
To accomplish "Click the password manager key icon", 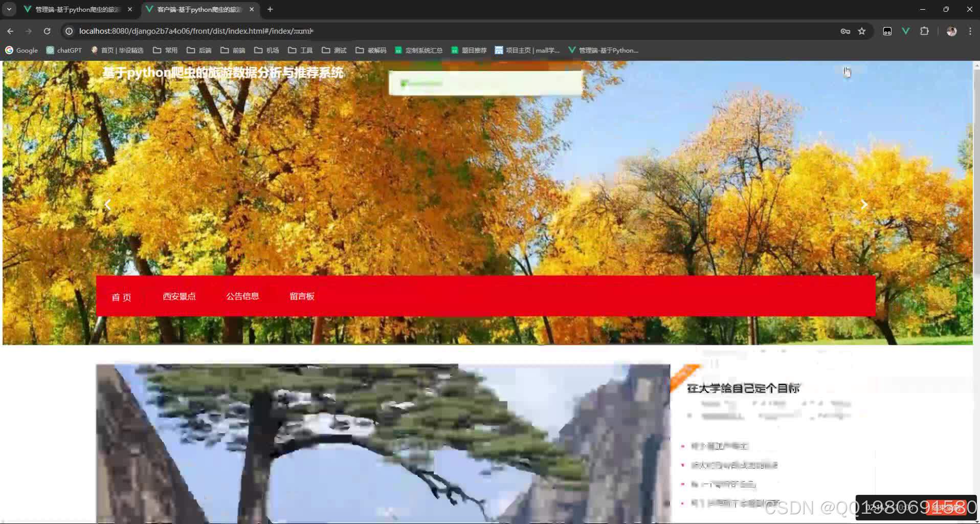I will [x=845, y=31].
